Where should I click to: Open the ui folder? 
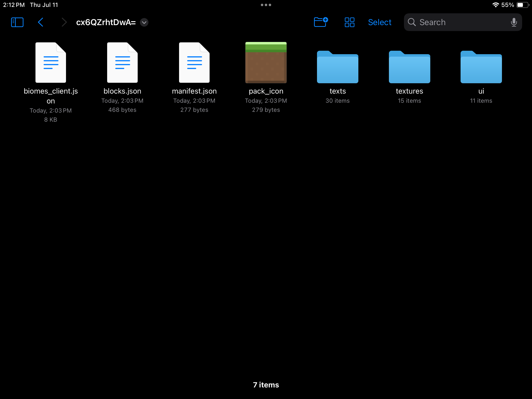click(x=481, y=67)
